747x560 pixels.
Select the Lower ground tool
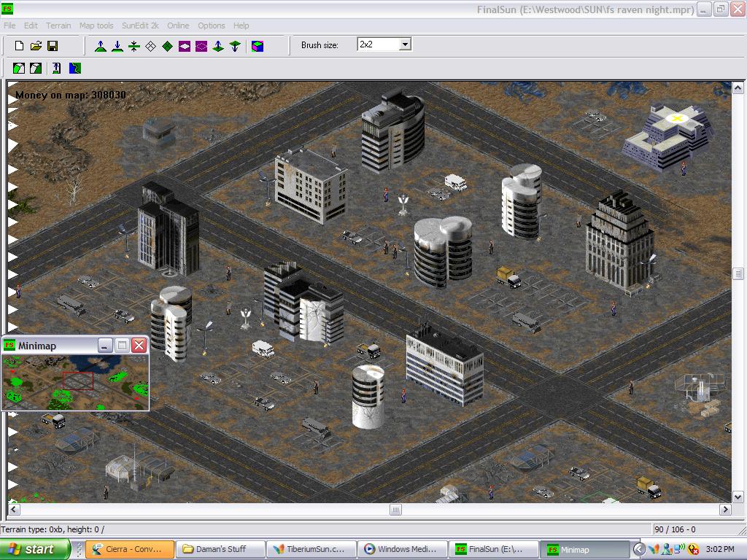pos(117,46)
